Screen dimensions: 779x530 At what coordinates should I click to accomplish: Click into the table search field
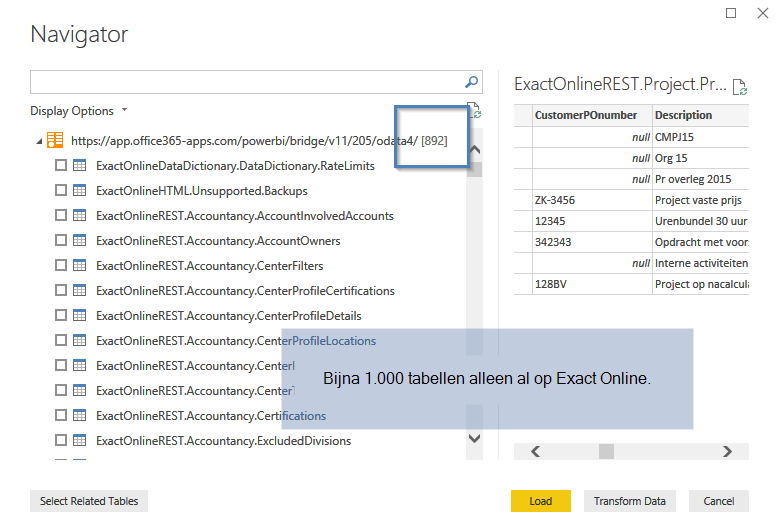pyautogui.click(x=245, y=82)
